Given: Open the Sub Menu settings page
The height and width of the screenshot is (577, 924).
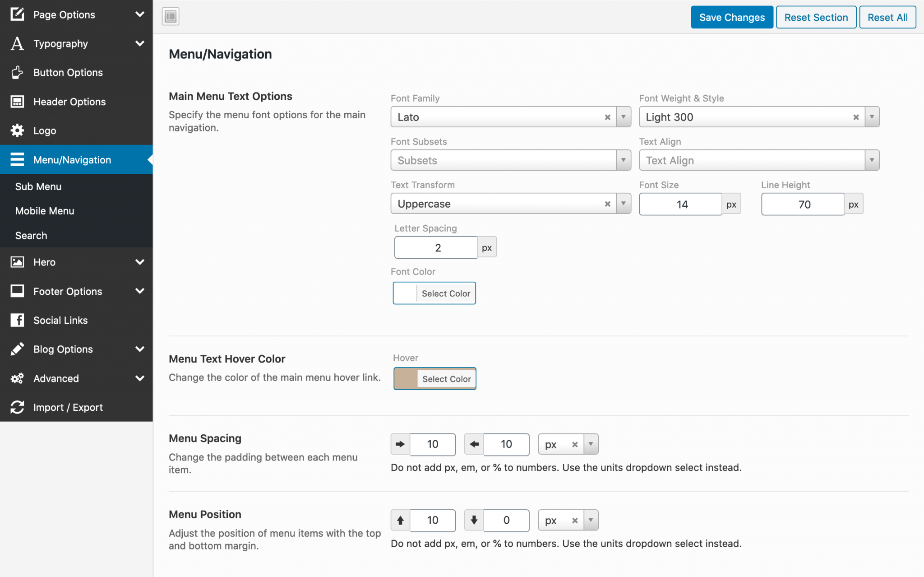Looking at the screenshot, I should click(38, 186).
